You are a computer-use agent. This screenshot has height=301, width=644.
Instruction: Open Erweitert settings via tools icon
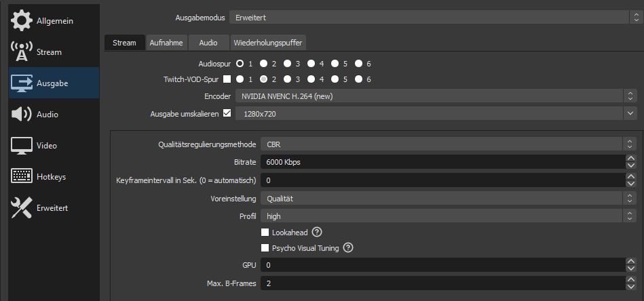(x=22, y=208)
